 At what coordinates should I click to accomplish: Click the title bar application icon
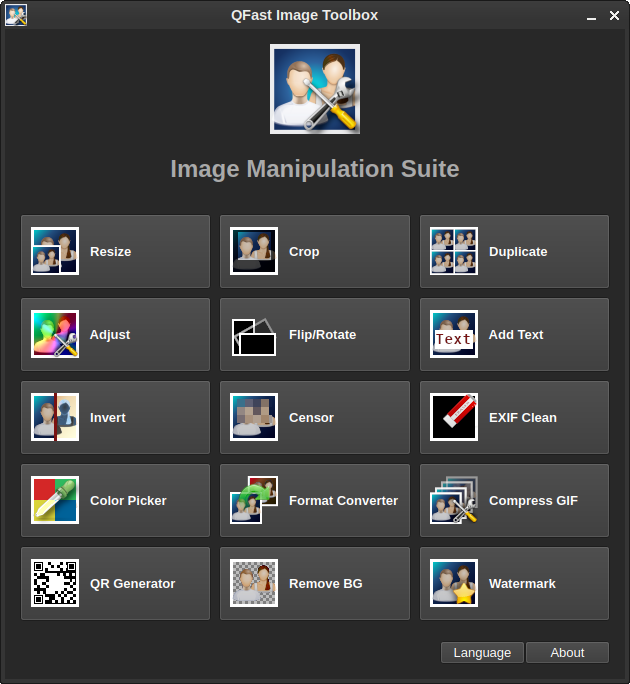click(x=16, y=15)
